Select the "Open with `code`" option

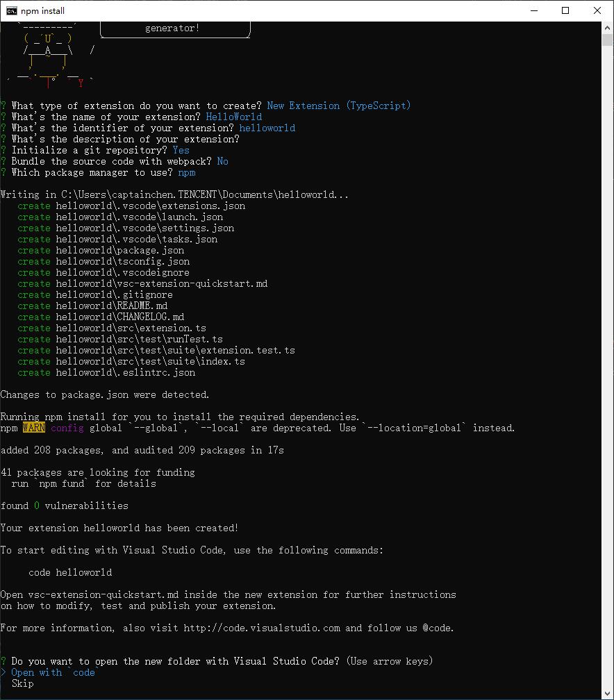coord(53,672)
